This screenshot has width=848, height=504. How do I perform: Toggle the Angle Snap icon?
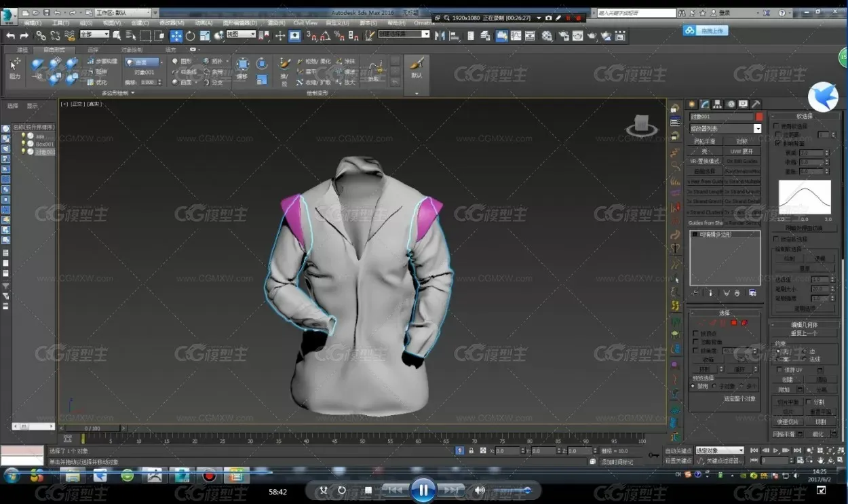pos(326,36)
